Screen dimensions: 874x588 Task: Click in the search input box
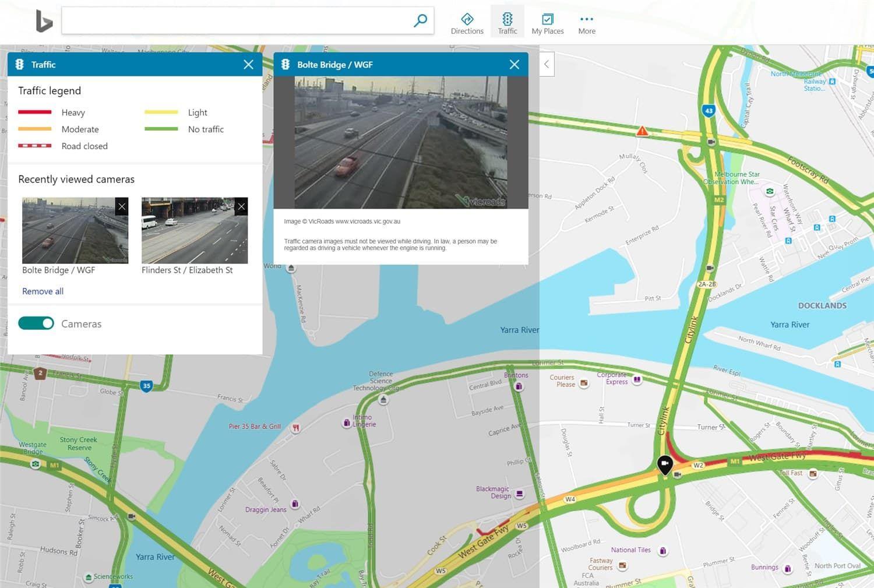tap(233, 21)
